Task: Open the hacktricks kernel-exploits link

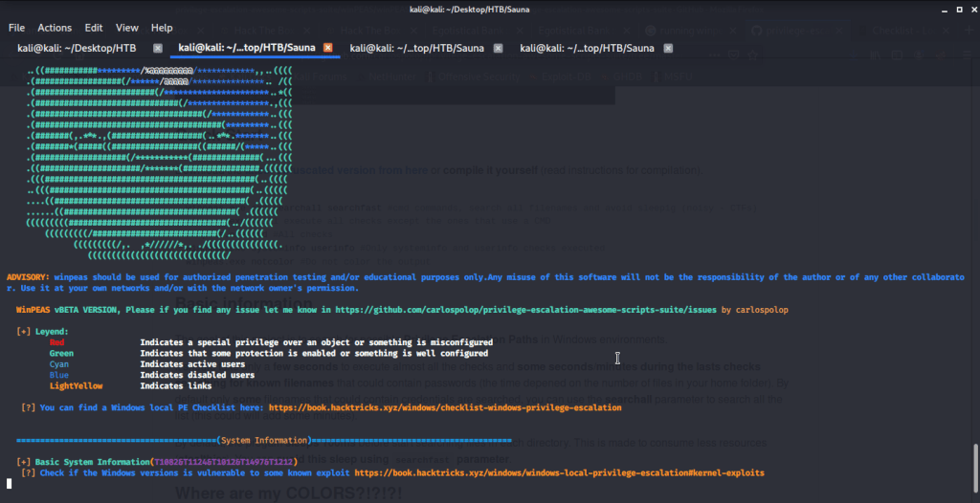Action: pos(559,472)
